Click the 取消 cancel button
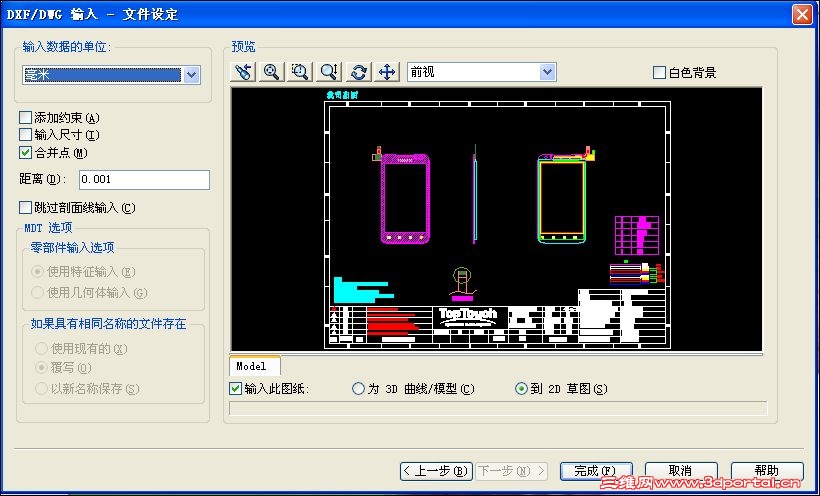 tap(681, 471)
